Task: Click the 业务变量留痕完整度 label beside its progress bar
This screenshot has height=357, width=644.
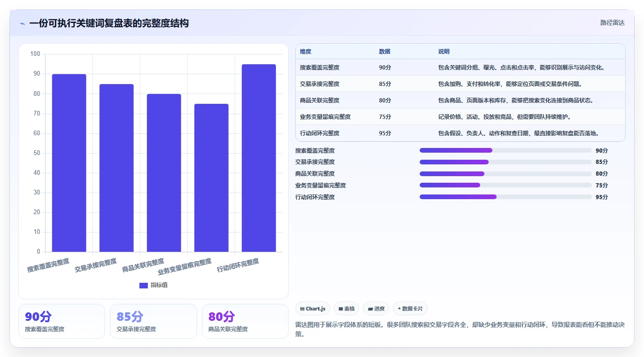Action: pyautogui.click(x=321, y=186)
